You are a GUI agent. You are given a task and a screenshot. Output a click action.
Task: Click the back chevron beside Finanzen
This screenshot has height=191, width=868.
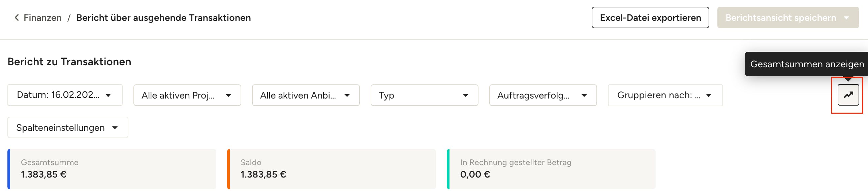pyautogui.click(x=17, y=17)
